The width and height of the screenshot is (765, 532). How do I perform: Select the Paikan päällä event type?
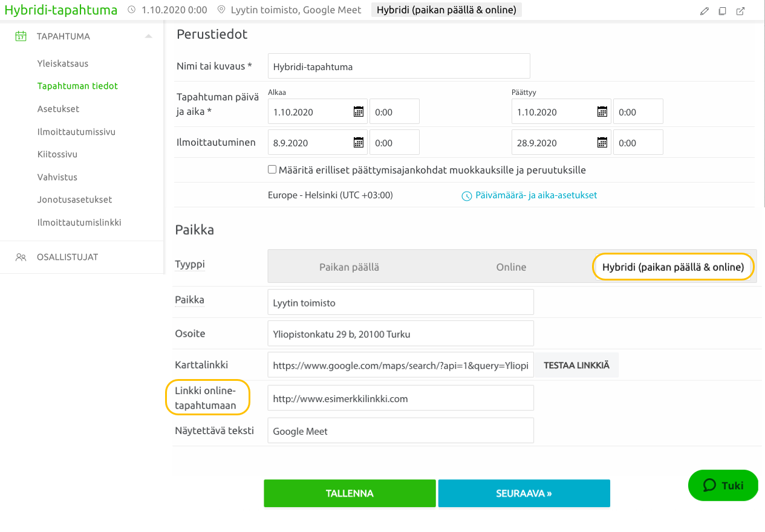[349, 267]
